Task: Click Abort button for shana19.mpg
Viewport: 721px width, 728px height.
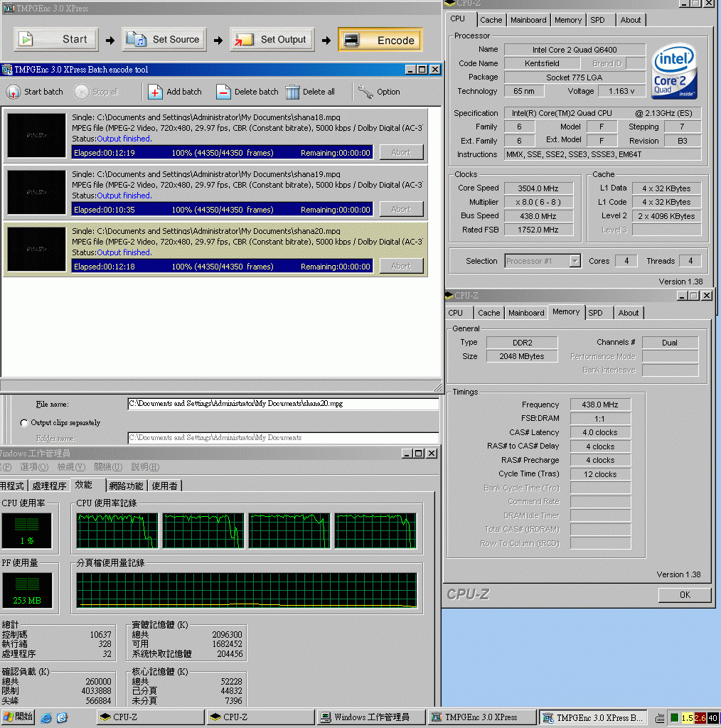Action: click(402, 210)
